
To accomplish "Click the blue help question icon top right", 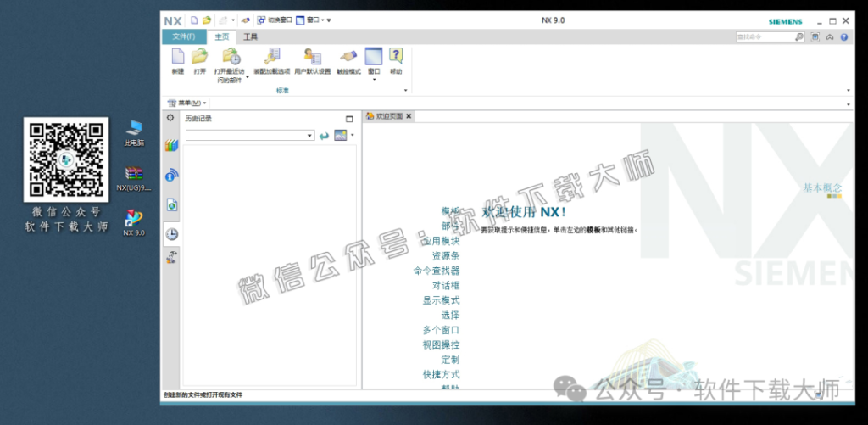I will pyautogui.click(x=843, y=37).
